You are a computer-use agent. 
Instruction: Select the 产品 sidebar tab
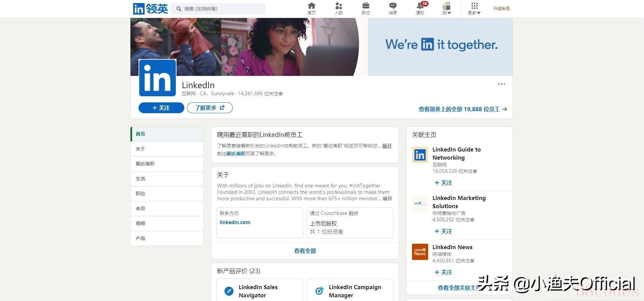167,238
